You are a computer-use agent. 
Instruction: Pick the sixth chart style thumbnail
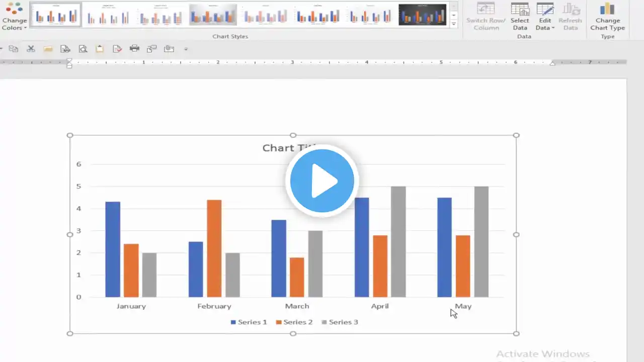(x=317, y=15)
